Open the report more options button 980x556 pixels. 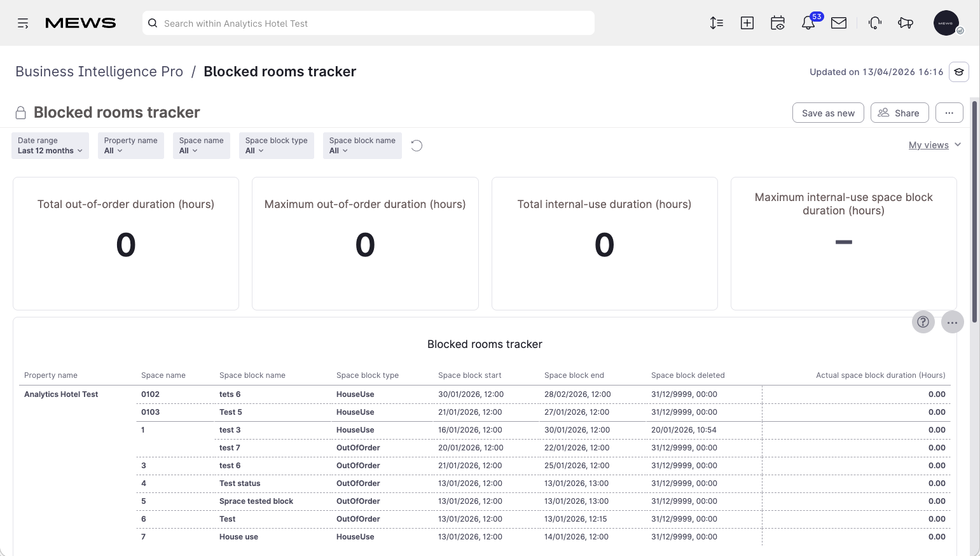point(949,113)
